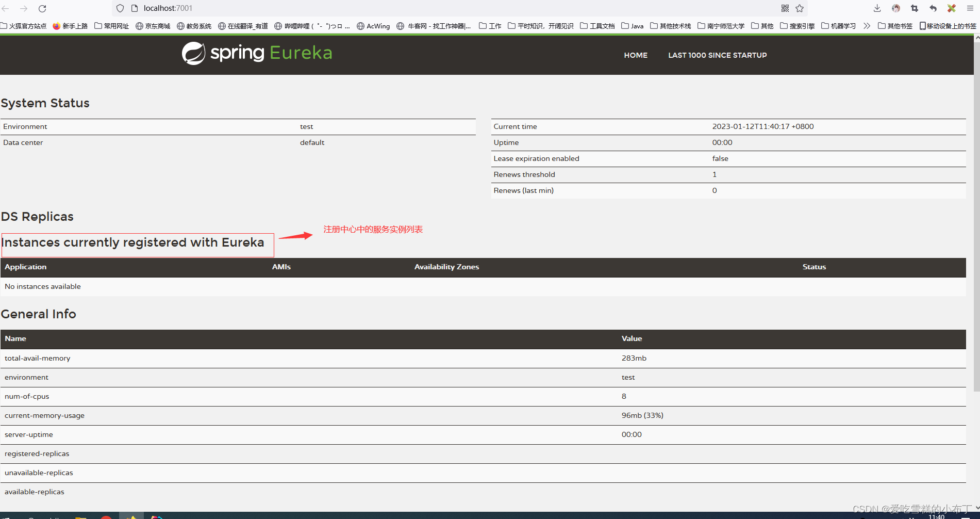Screen dimensions: 980x519
Task: Open the 在线翻译_有道 bookmark
Action: (243, 26)
